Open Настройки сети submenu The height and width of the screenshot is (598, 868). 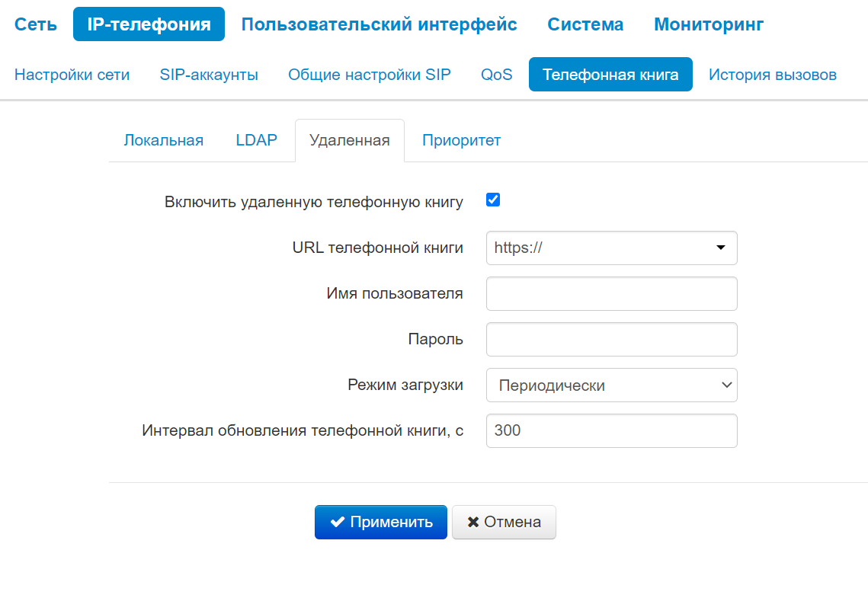coord(72,75)
